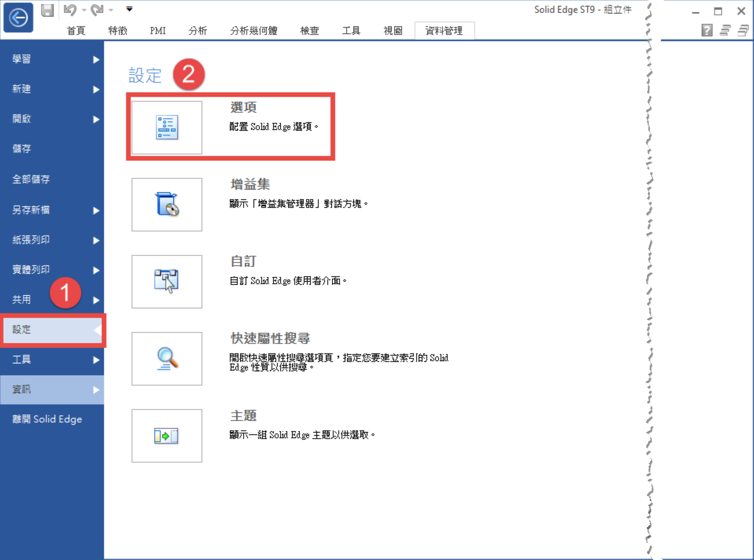Select 開啟 in the application menu
The image size is (754, 560).
tap(52, 119)
